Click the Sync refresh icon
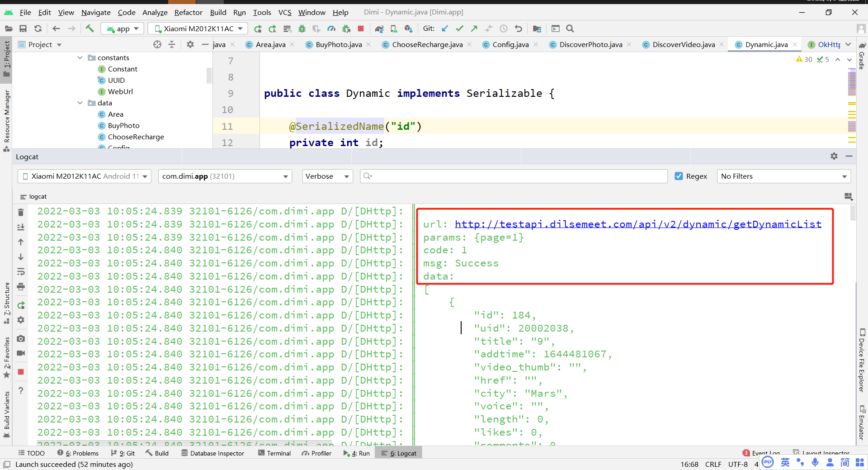The width and height of the screenshot is (868, 470). pyautogui.click(x=38, y=28)
